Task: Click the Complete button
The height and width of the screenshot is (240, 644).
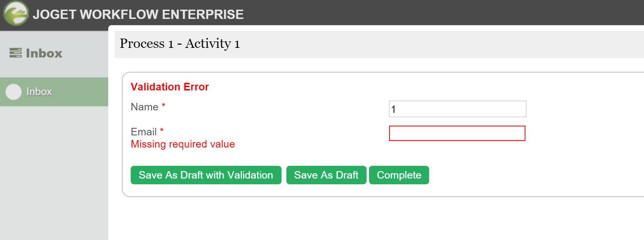Action: pyautogui.click(x=399, y=175)
